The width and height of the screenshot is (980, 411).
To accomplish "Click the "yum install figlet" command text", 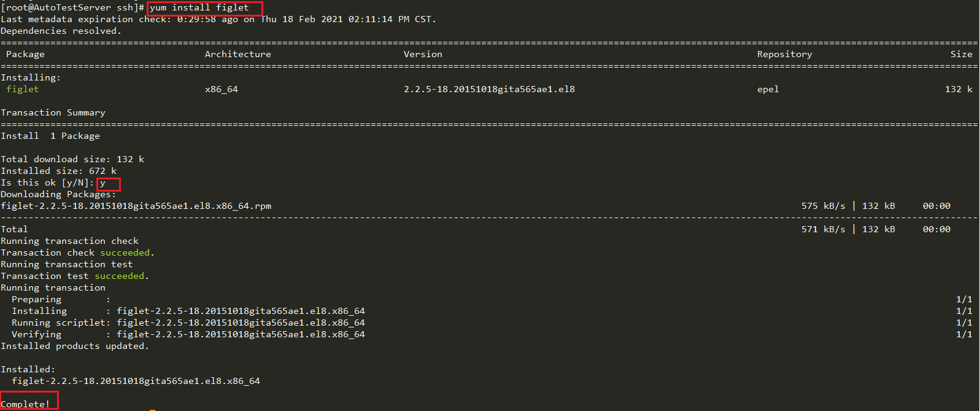I will coord(199,8).
